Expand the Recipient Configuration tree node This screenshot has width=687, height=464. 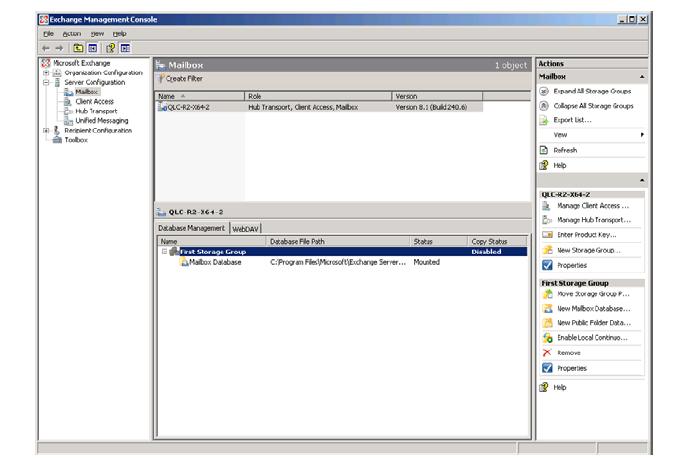[45, 130]
